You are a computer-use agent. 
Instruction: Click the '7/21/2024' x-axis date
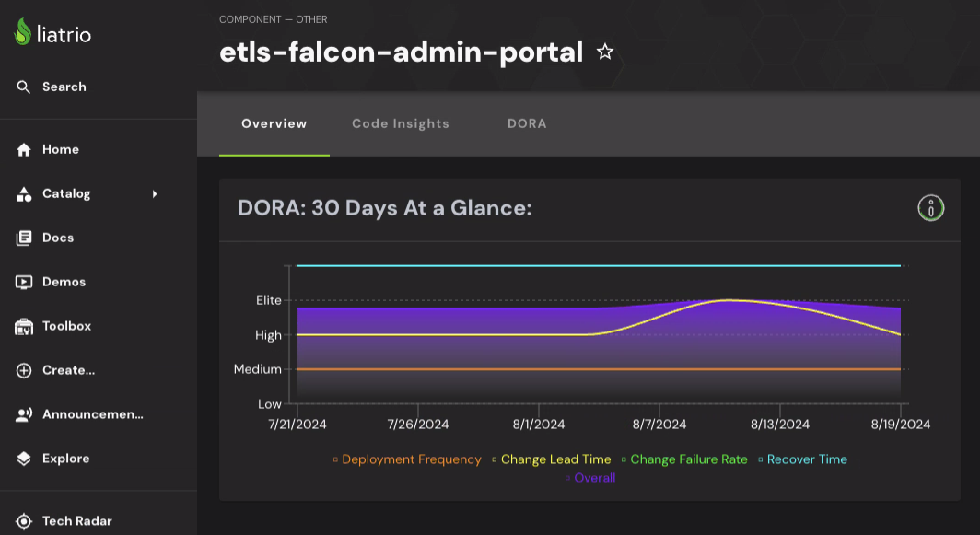point(297,425)
